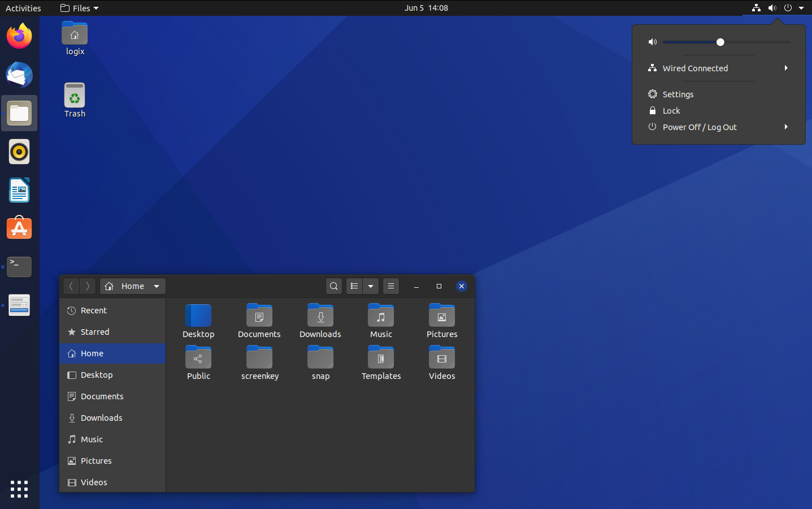Open the view options dropdown arrow
The image size is (812, 509).
tap(371, 286)
